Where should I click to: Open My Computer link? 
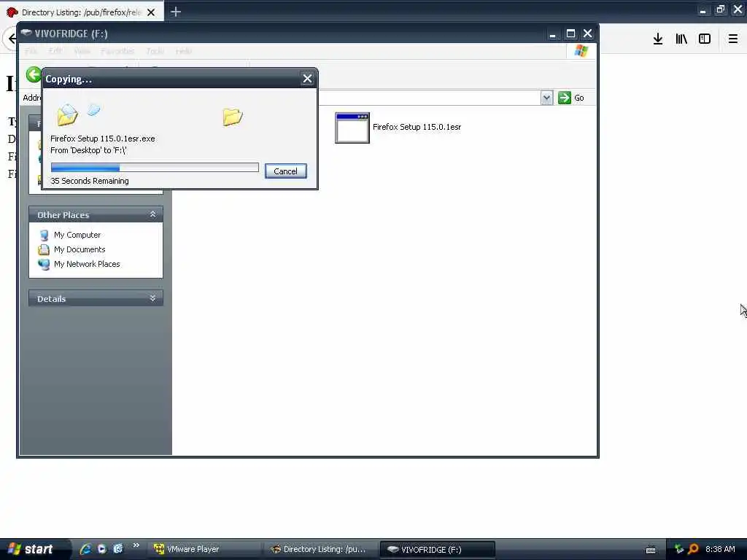pyautogui.click(x=77, y=235)
